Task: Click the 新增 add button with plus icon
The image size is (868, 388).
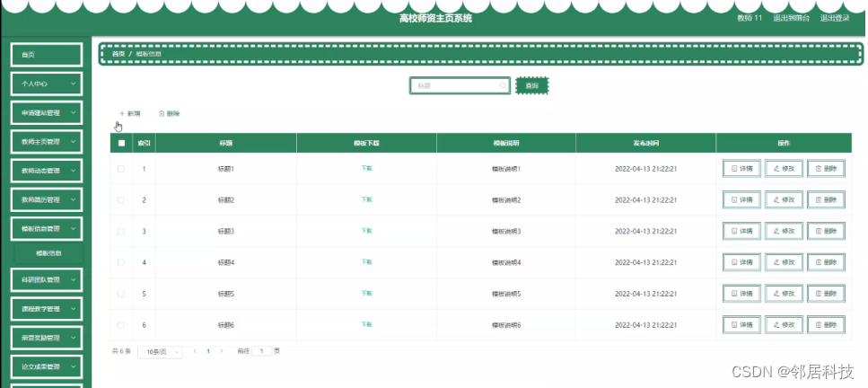Action: 130,114
